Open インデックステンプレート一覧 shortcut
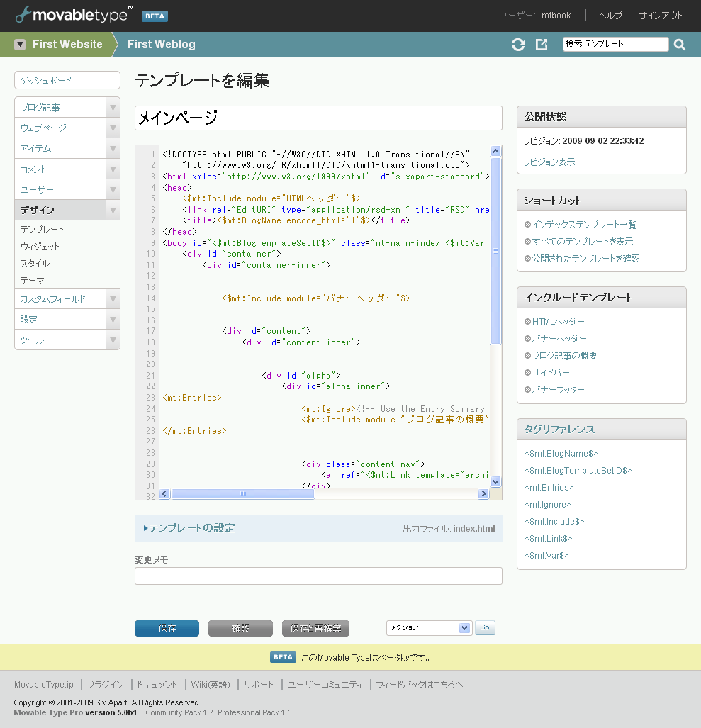The image size is (701, 728). (x=584, y=225)
